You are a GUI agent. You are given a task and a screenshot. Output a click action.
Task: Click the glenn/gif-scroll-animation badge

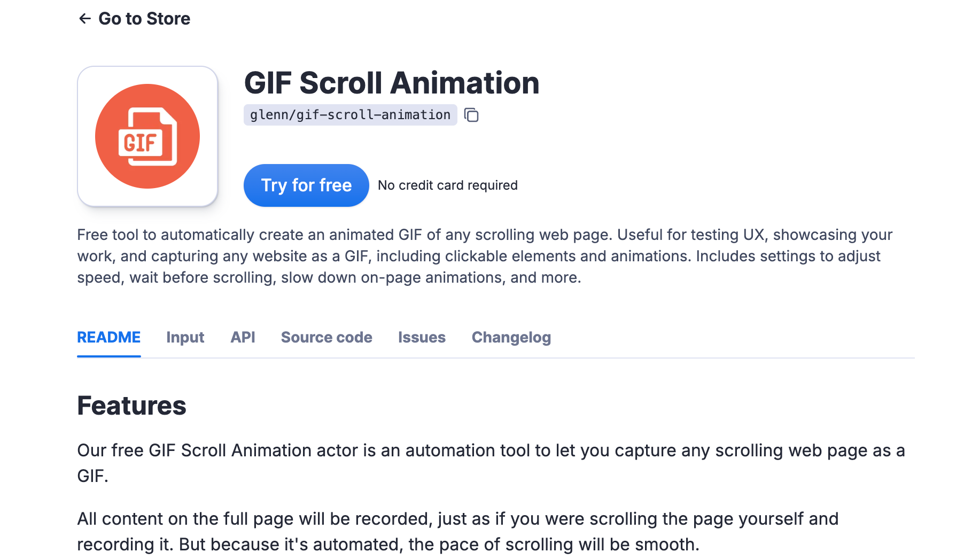click(350, 115)
